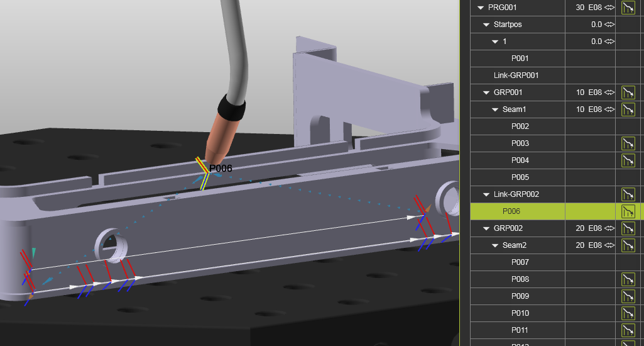
Task: Select point P005 in the tree
Action: (x=520, y=177)
